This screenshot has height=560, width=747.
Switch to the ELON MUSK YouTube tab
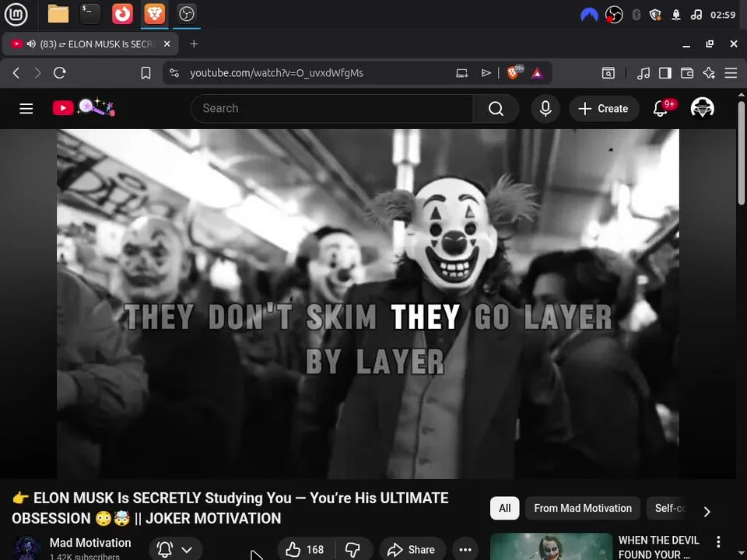click(90, 44)
